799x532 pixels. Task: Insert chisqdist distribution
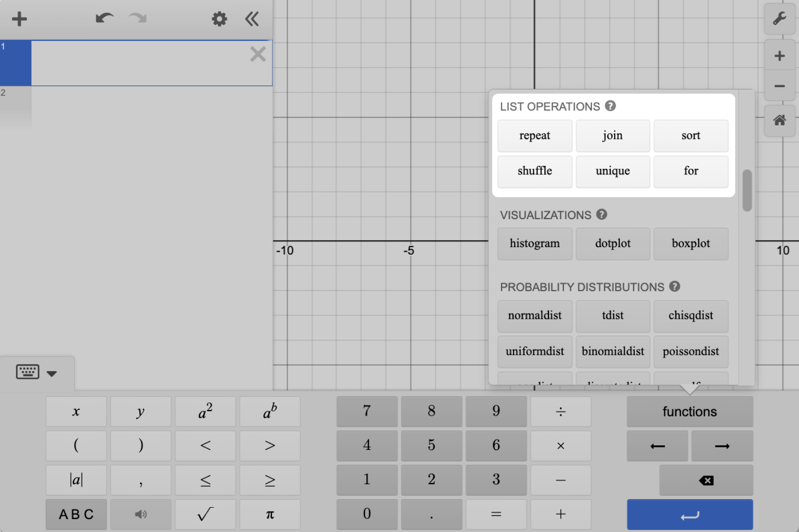tap(691, 316)
